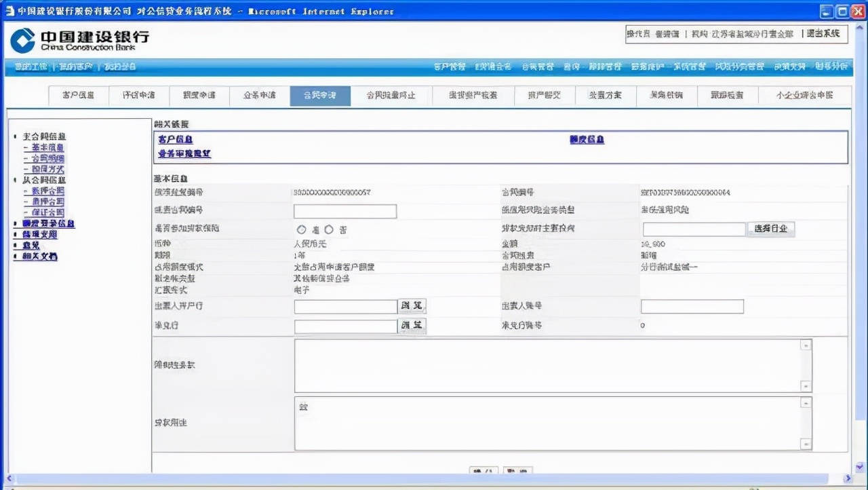Open the 处置方案 tab
This screenshot has height=490, width=868.
(605, 96)
